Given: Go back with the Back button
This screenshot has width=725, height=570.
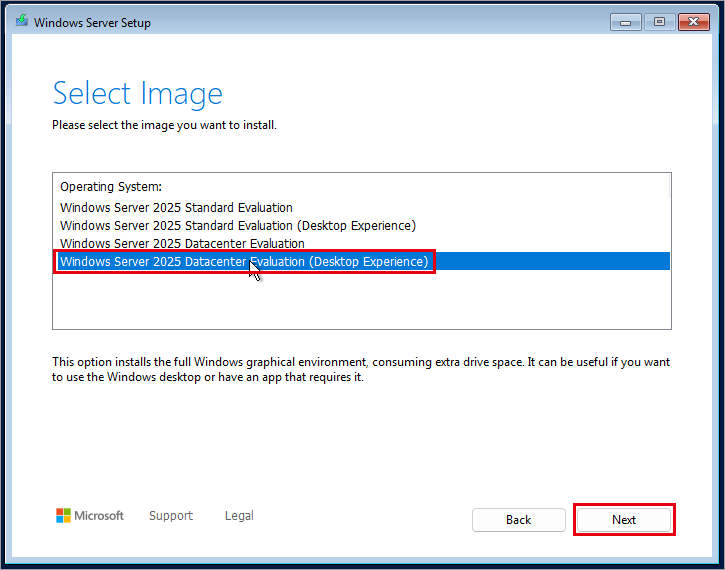Looking at the screenshot, I should click(x=518, y=520).
